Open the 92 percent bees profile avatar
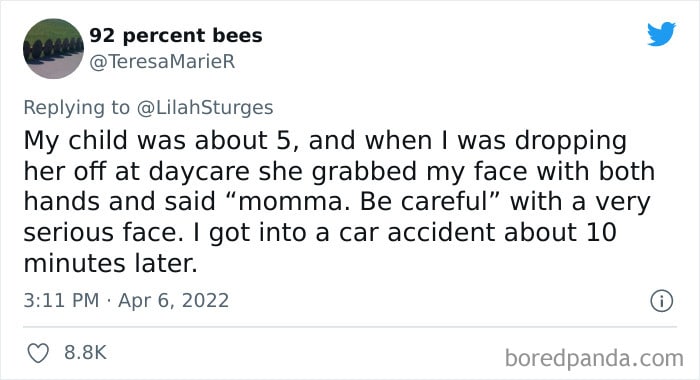This screenshot has width=700, height=380. click(x=53, y=48)
